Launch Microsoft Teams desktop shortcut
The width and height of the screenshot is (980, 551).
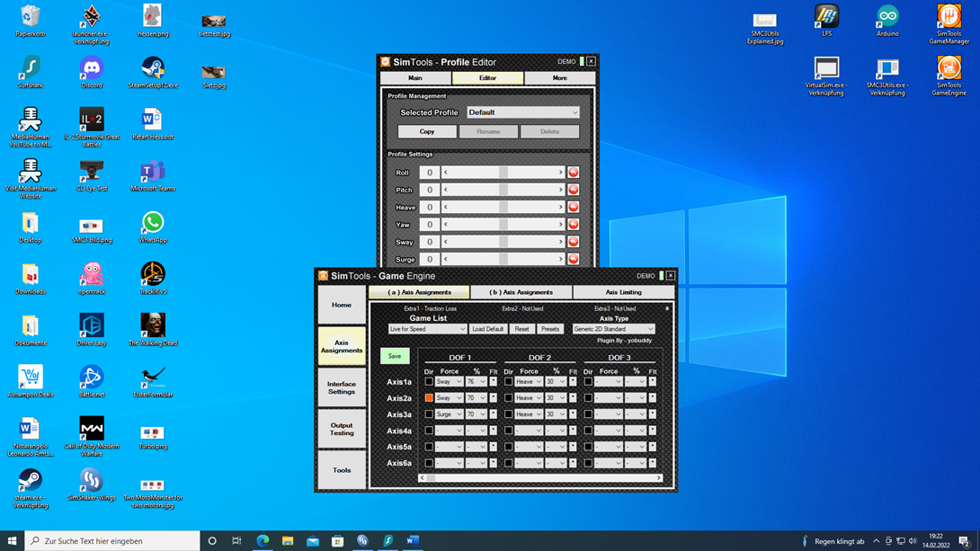coord(153,175)
